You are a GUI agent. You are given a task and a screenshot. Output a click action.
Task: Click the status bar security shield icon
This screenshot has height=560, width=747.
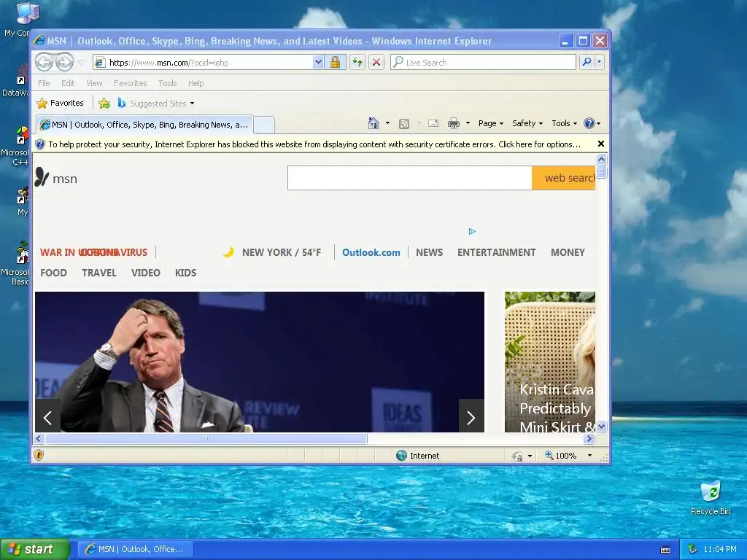tap(39, 455)
